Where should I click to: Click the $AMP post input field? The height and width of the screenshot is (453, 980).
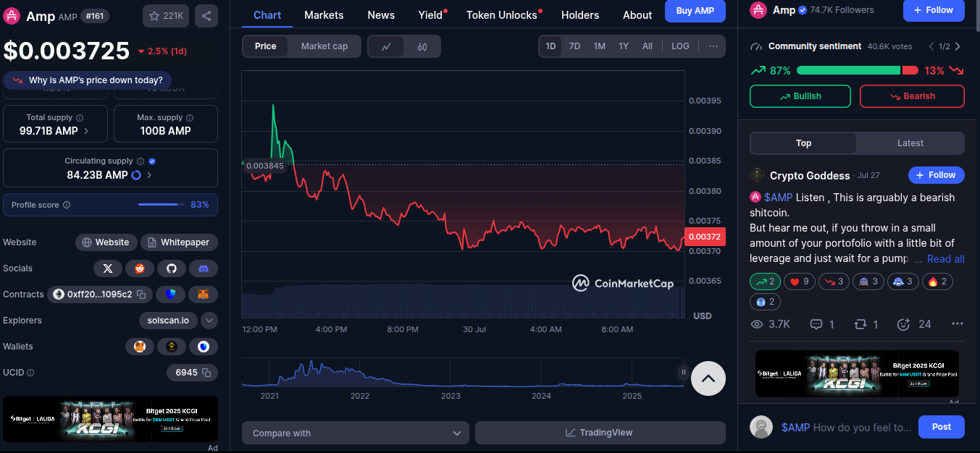tap(846, 428)
